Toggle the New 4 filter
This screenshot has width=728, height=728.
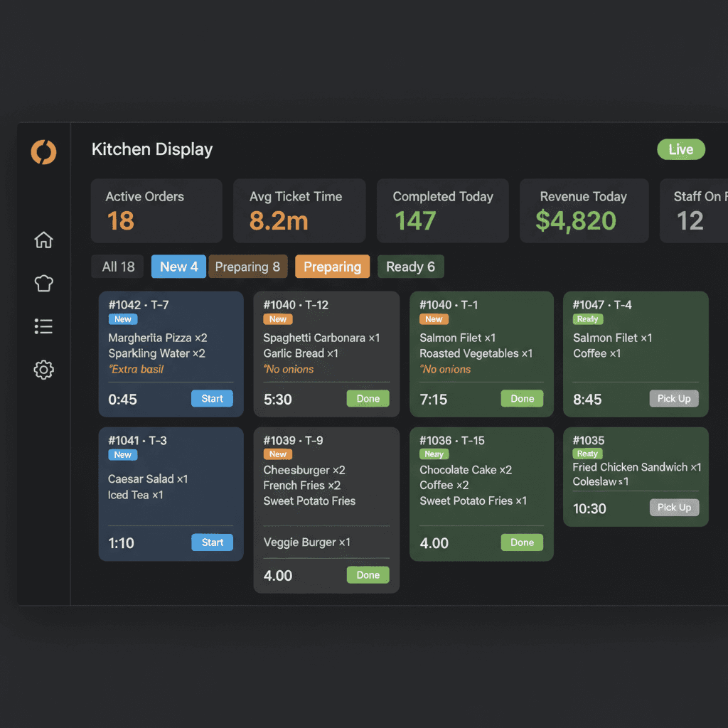coord(178,267)
